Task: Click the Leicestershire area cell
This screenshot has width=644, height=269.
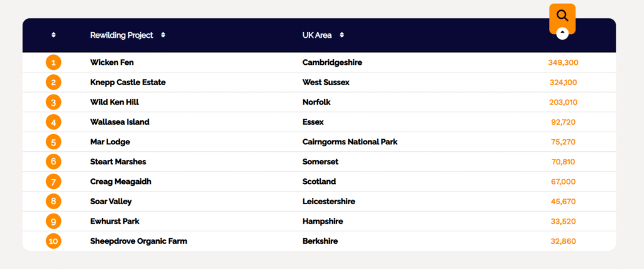Action: pos(328,202)
